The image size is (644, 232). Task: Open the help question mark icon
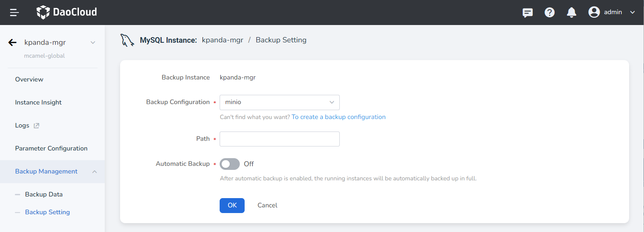549,13
